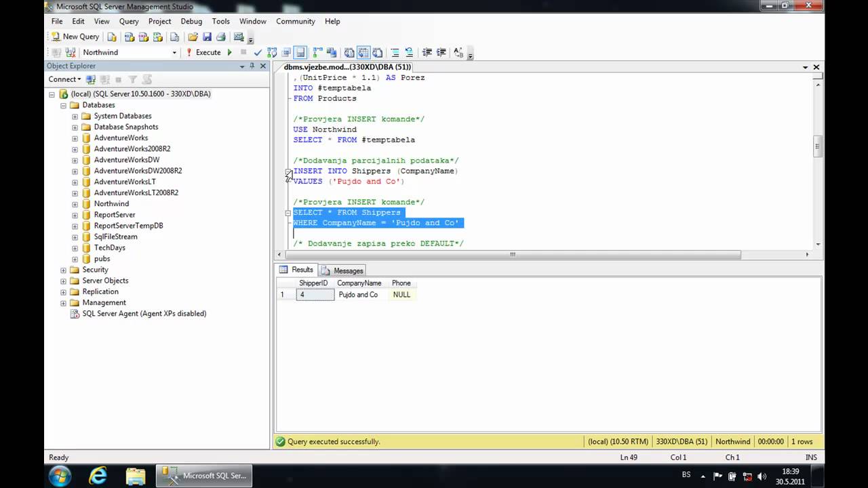The image size is (868, 488).
Task: Click Specify Values for Template Parameters icon
Action: (x=458, y=52)
